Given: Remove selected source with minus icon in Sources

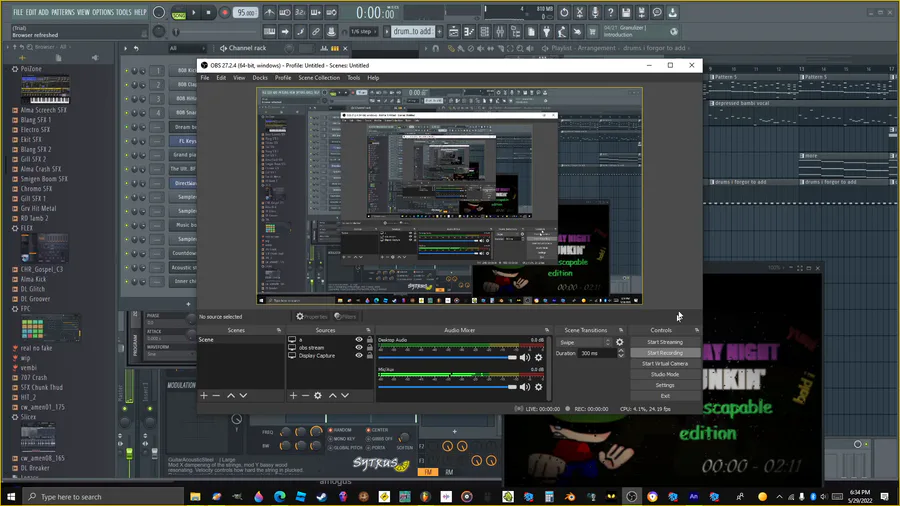Looking at the screenshot, I should (x=305, y=395).
